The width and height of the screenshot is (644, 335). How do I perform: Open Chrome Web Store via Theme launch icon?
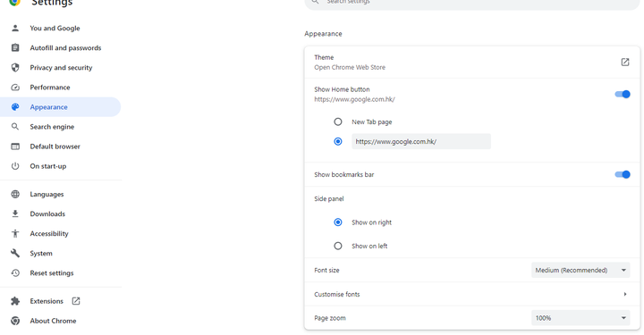coord(624,63)
